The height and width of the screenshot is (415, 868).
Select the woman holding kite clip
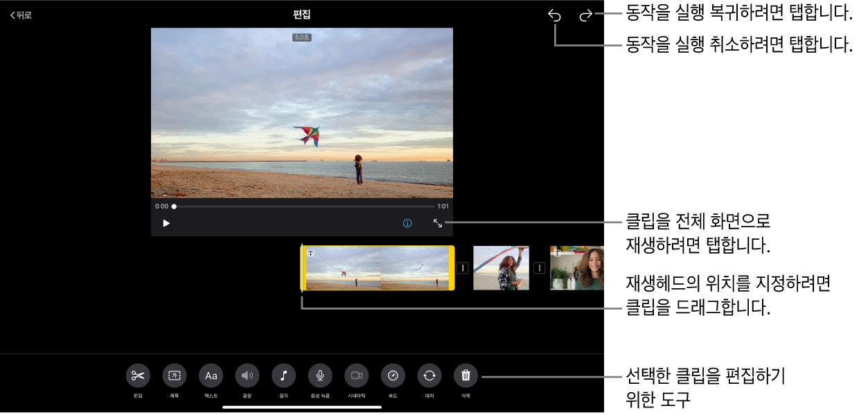(501, 267)
